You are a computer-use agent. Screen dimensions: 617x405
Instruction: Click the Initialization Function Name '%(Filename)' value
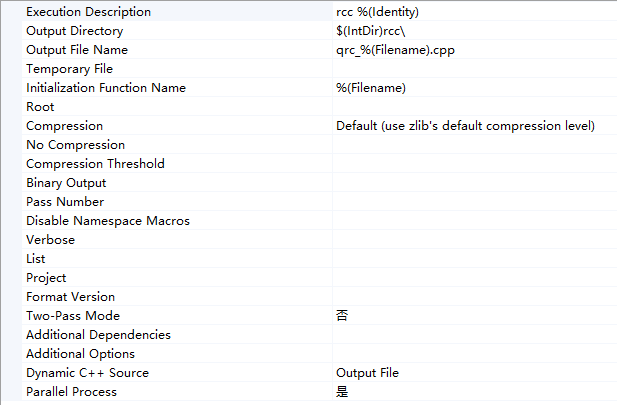371,88
